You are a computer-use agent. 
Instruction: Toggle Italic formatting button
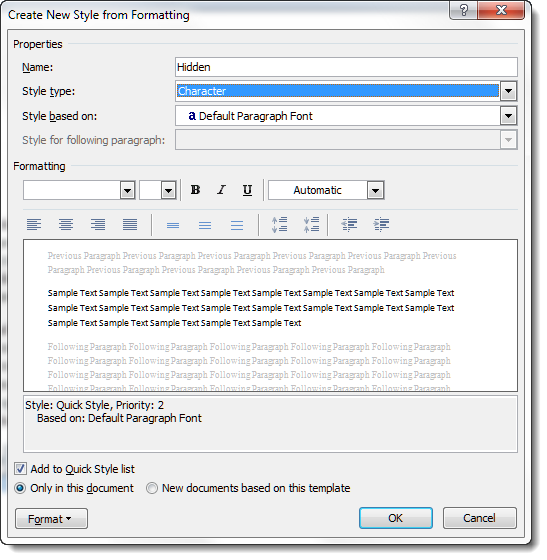[221, 190]
